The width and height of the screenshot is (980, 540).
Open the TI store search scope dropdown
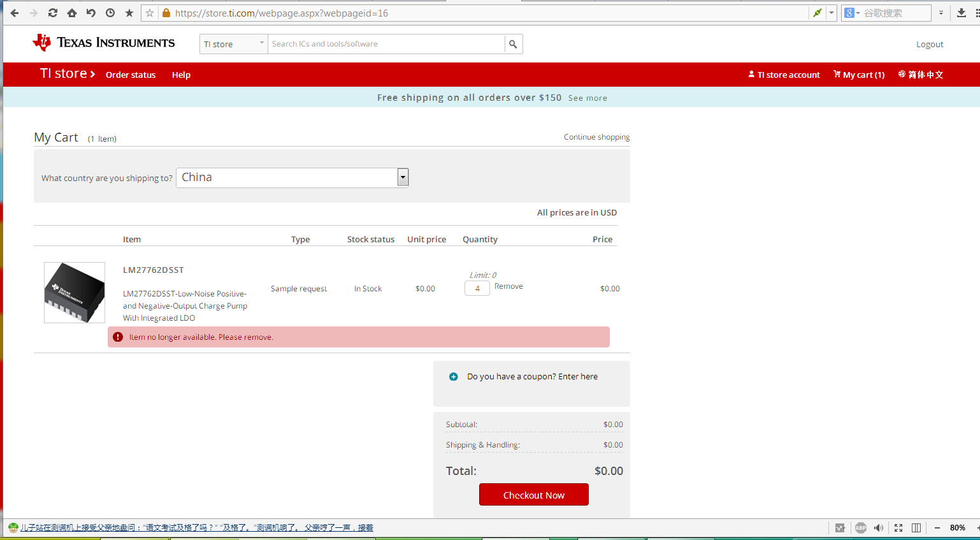pos(234,44)
